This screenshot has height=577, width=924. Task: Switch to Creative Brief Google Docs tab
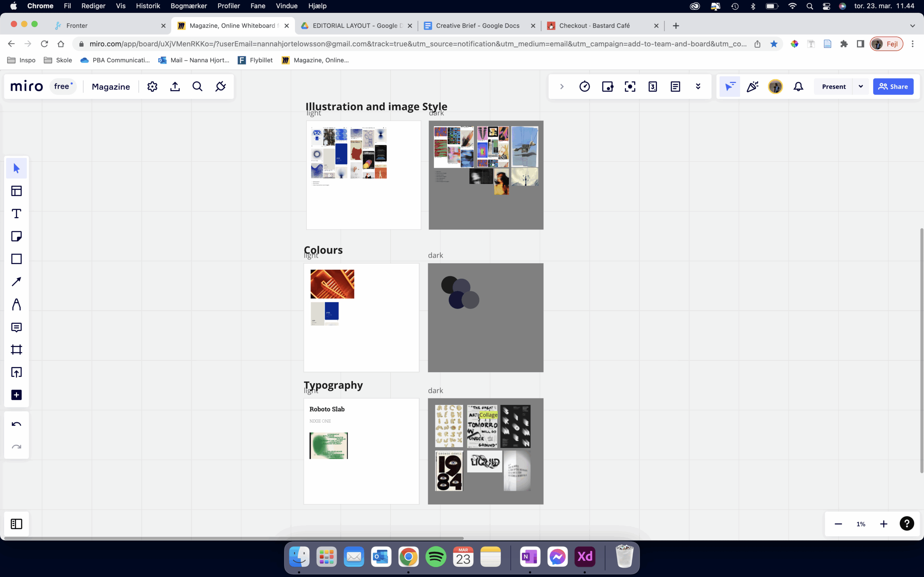pyautogui.click(x=477, y=26)
